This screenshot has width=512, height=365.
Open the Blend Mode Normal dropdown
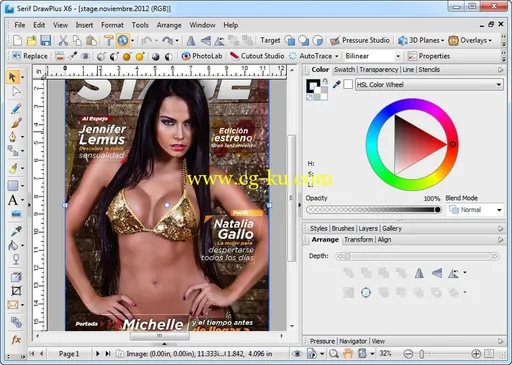coord(475,210)
